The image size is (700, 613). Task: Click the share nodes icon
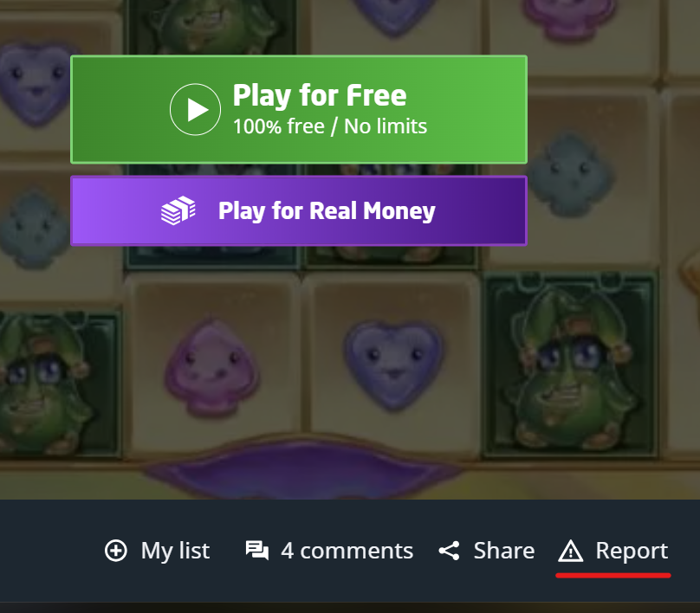point(449,551)
